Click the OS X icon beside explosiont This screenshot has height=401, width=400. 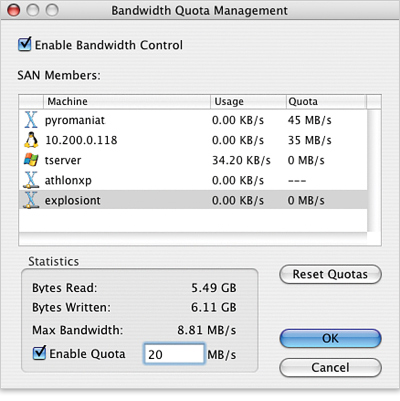tap(31, 200)
